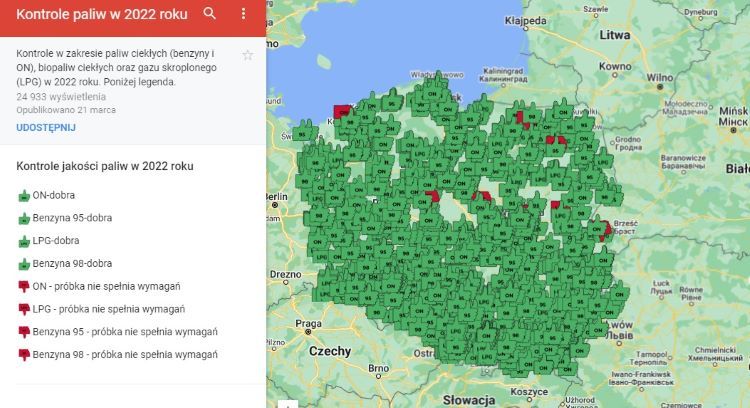Star this map as favorite
The height and width of the screenshot is (408, 750).
click(x=248, y=55)
